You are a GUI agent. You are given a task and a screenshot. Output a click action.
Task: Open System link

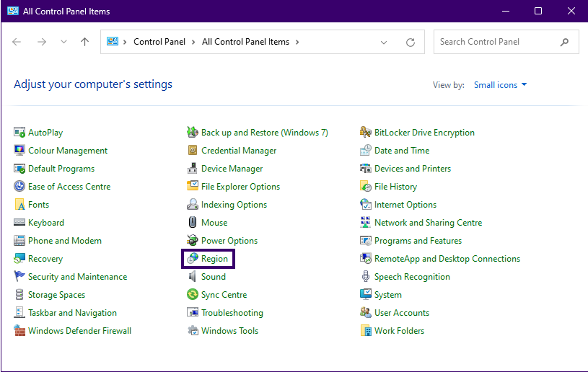[387, 294]
